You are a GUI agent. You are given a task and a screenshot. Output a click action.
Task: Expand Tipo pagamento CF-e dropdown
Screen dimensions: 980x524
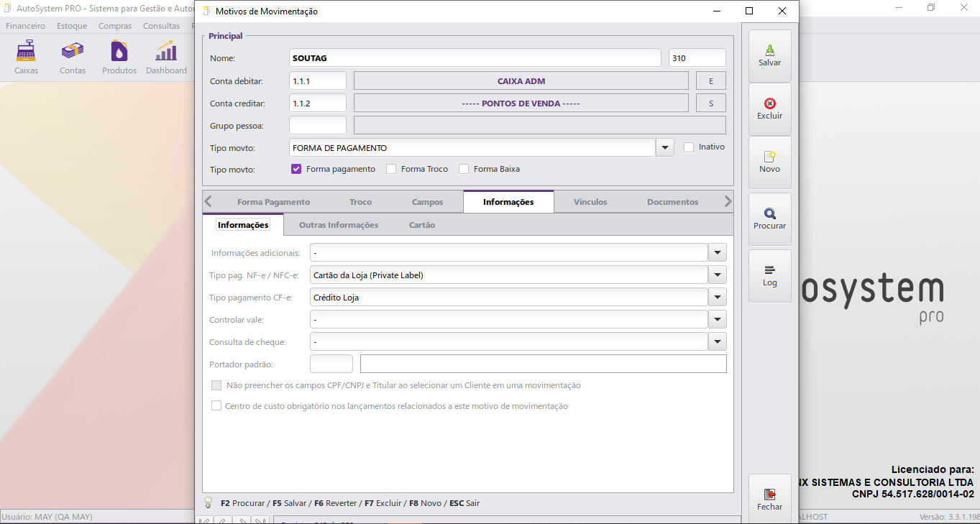718,297
